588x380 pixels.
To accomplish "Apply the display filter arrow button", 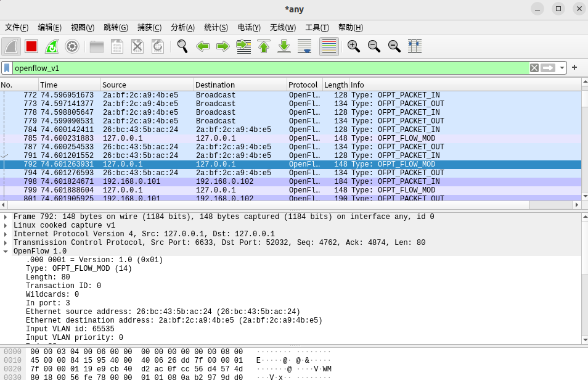I will (548, 68).
